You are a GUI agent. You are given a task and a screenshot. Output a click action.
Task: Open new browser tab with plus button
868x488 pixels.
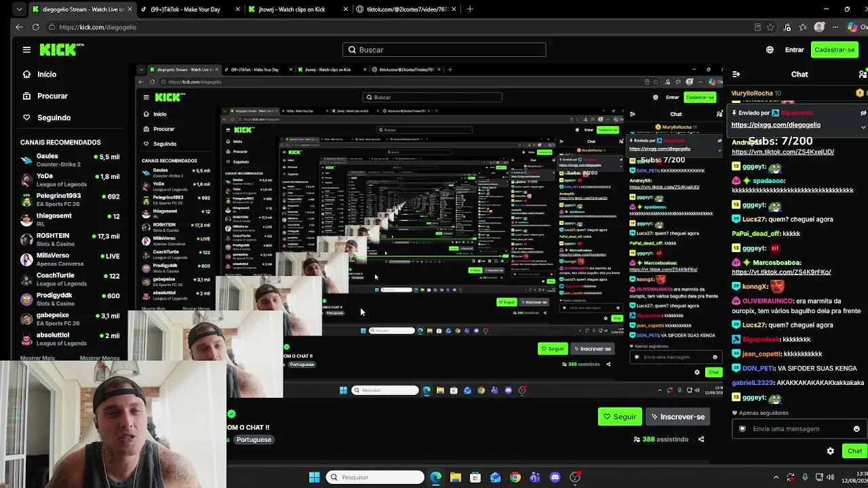click(470, 9)
